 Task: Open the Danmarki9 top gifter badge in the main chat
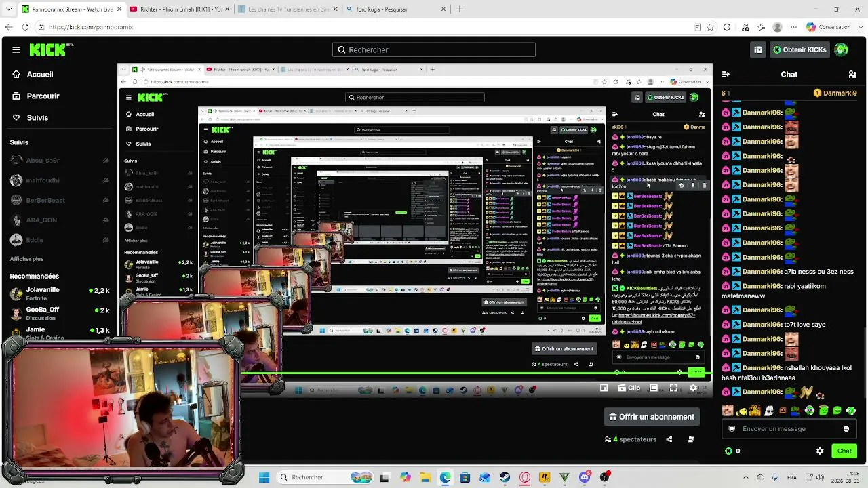click(x=835, y=93)
